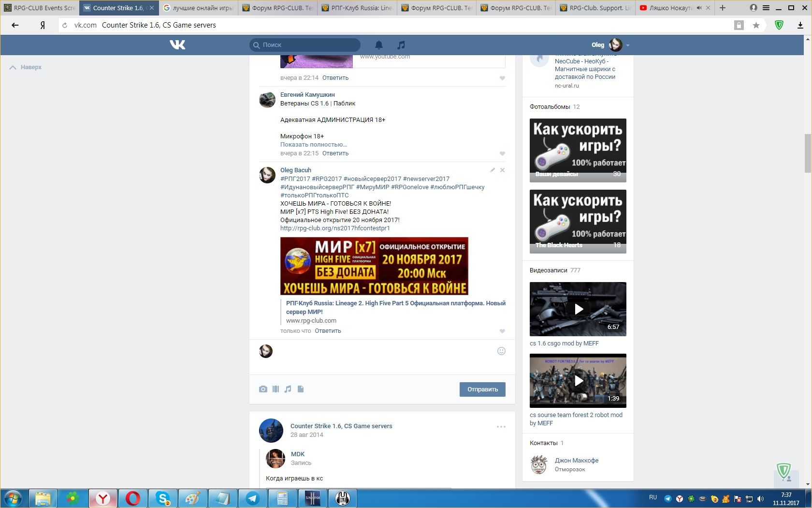This screenshot has width=812, height=508.
Task: Open the browser downloads arrow
Action: pos(800,25)
